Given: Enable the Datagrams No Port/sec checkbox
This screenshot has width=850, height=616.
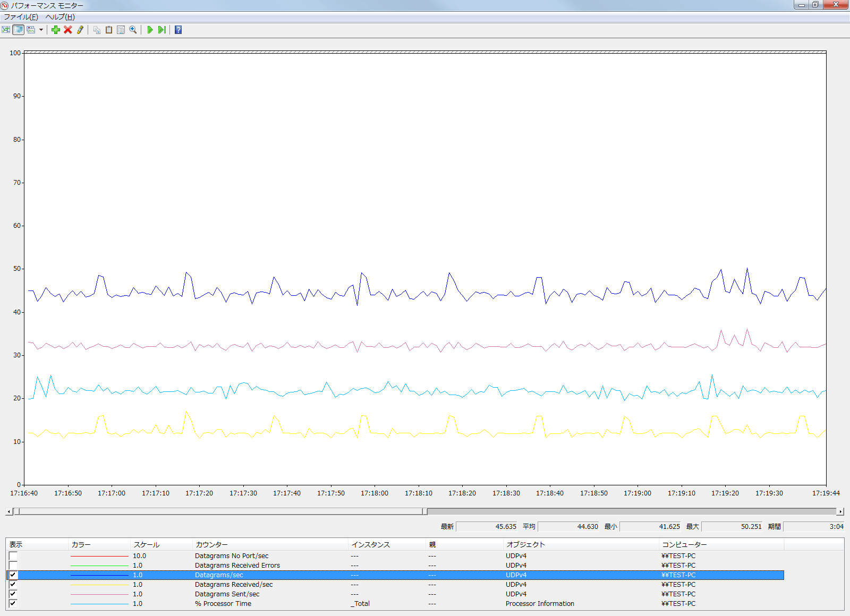Looking at the screenshot, I should point(13,556).
